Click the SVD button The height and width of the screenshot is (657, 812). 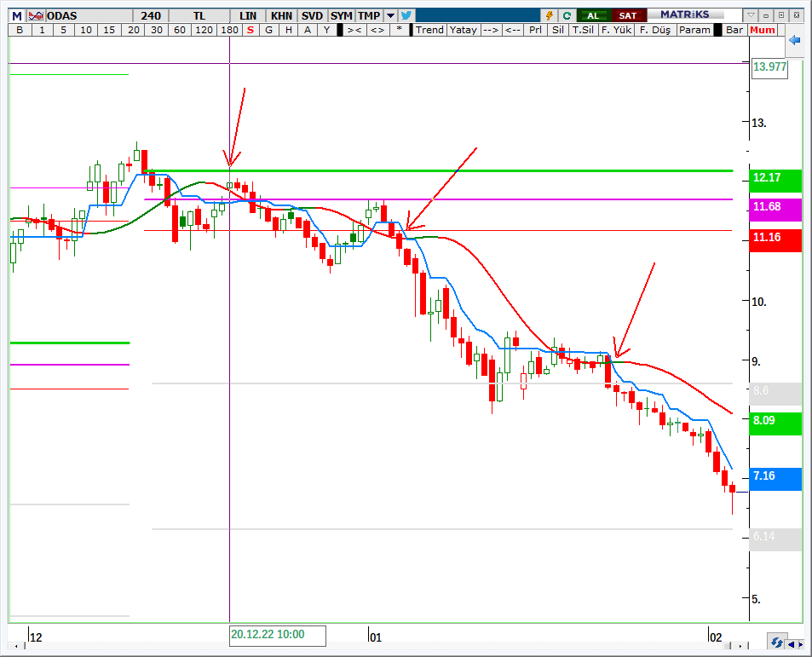pos(312,15)
